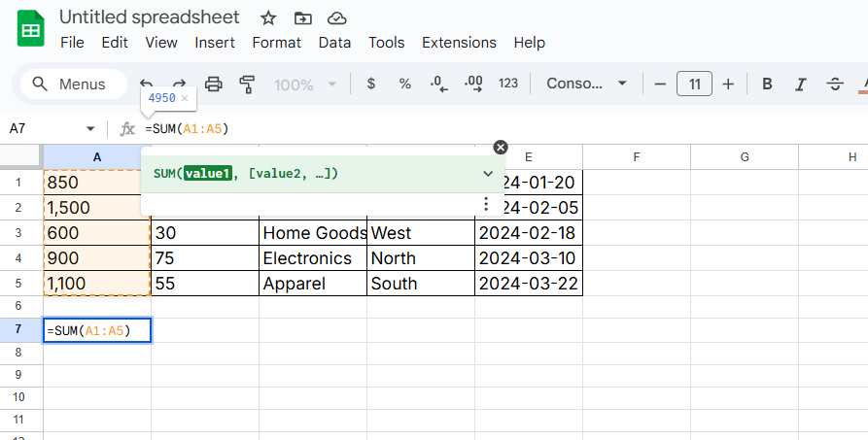This screenshot has height=440, width=868.
Task: Open the Extensions menu
Action: [x=459, y=43]
